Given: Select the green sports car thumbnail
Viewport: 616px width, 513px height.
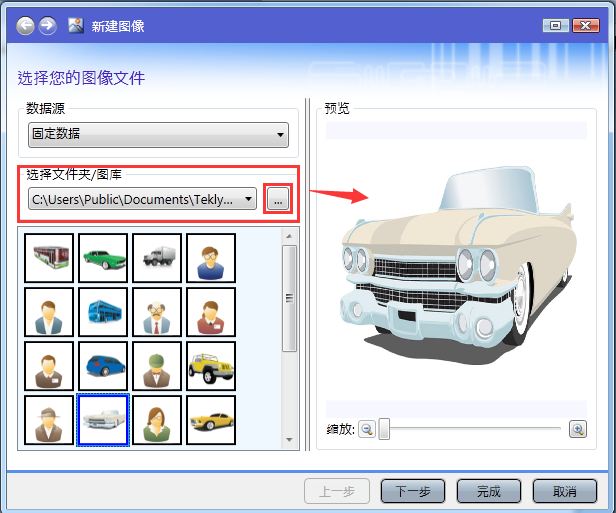Looking at the screenshot, I should [x=103, y=258].
